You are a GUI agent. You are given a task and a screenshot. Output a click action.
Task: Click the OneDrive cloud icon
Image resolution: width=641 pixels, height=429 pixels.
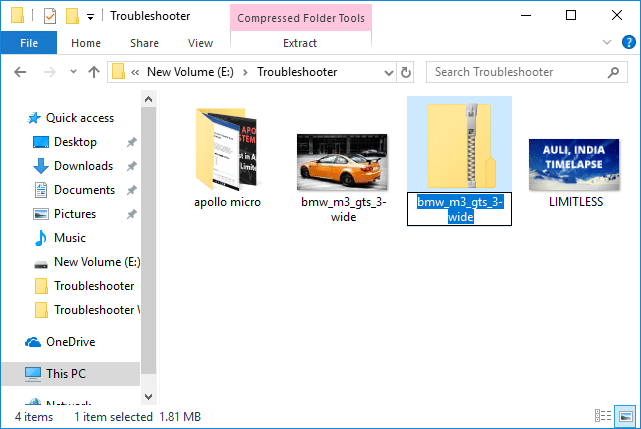coord(33,342)
